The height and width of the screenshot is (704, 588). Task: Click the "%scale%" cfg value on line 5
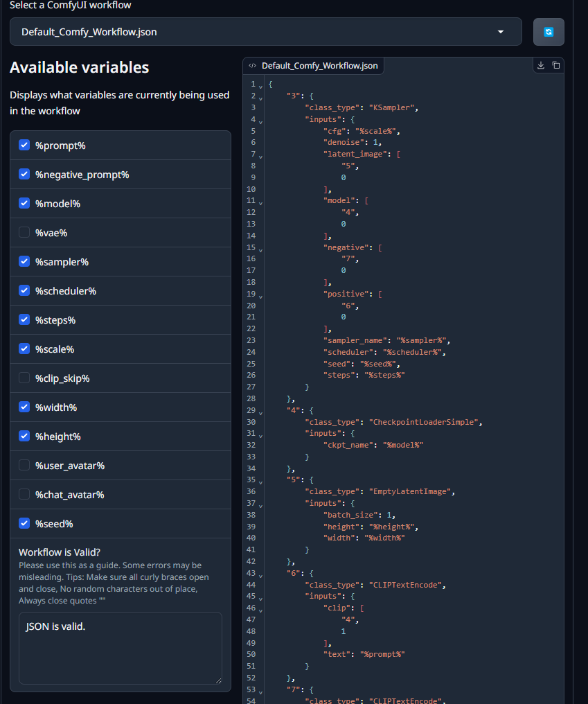(x=375, y=131)
